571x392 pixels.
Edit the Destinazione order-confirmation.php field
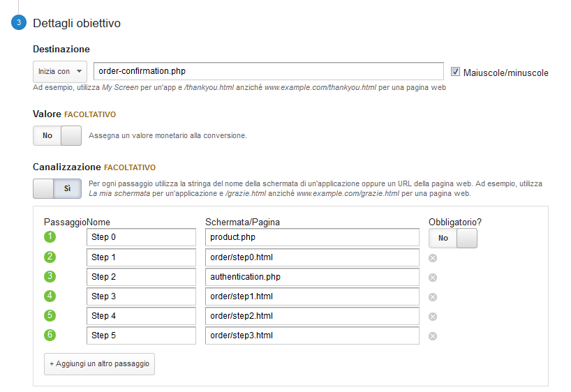pyautogui.click(x=269, y=71)
